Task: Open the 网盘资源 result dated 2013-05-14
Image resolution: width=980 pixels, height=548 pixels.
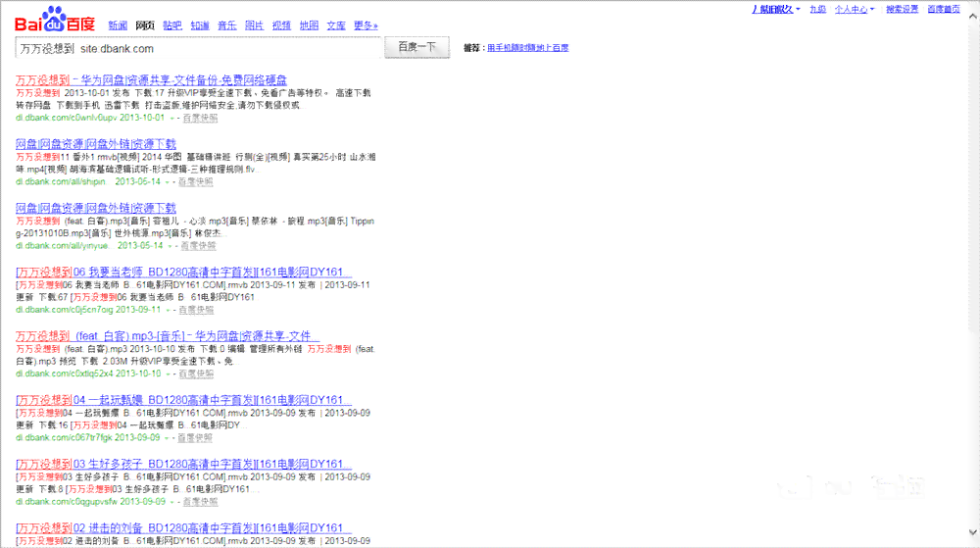Action: [96, 208]
